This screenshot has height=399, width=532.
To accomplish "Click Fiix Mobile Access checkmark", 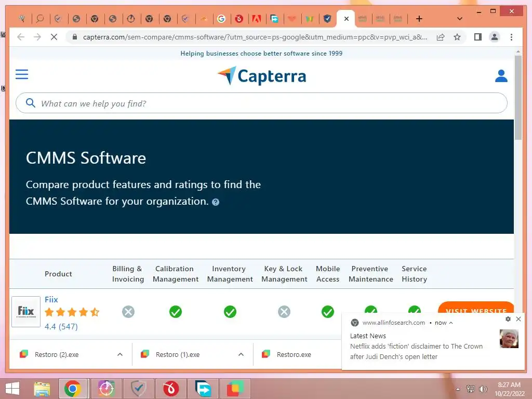I will click(328, 312).
